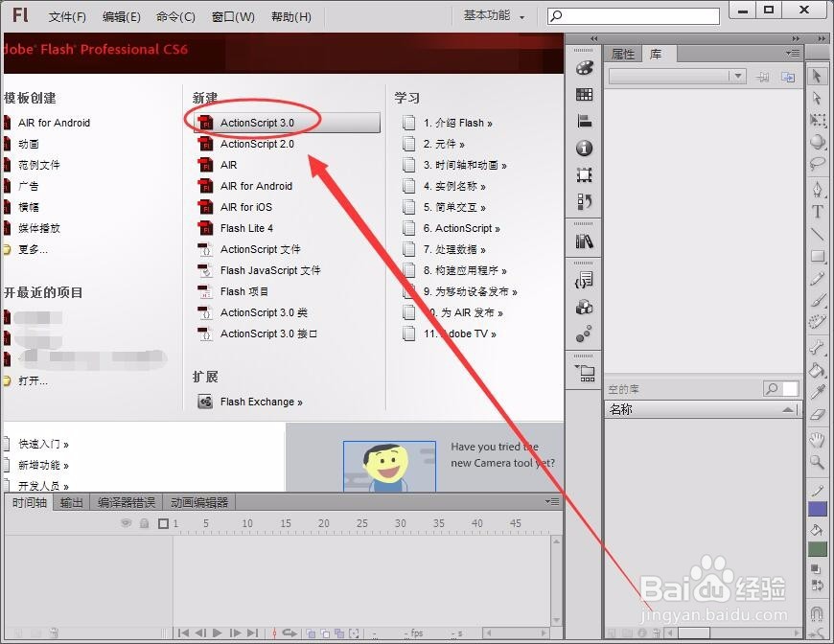Open the Color palette panel icon
The image size is (834, 644).
pos(585,67)
